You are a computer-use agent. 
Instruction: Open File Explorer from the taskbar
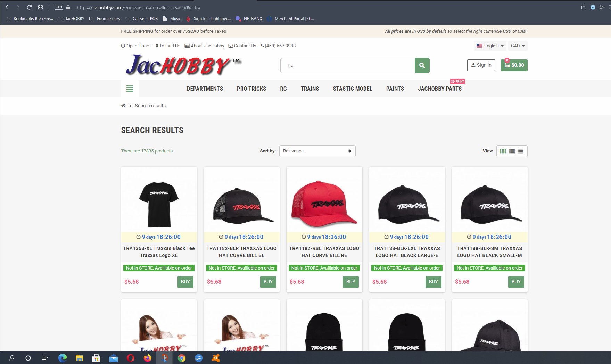pos(80,358)
